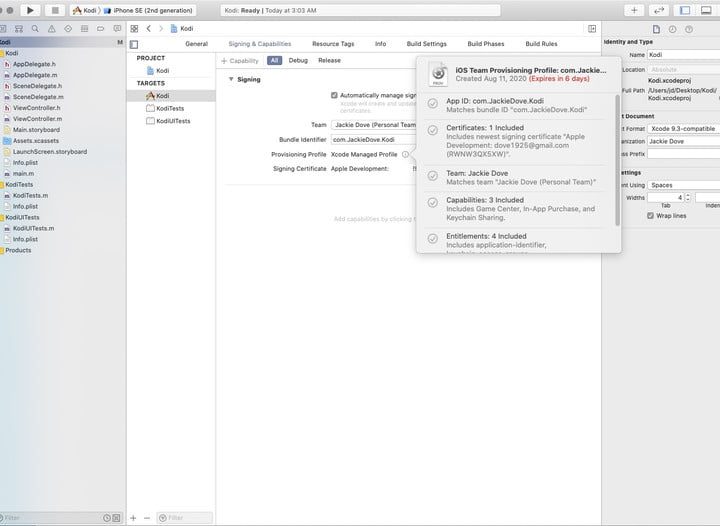This screenshot has width=720, height=526.
Task: Click the Run (play) button
Action: (30, 10)
